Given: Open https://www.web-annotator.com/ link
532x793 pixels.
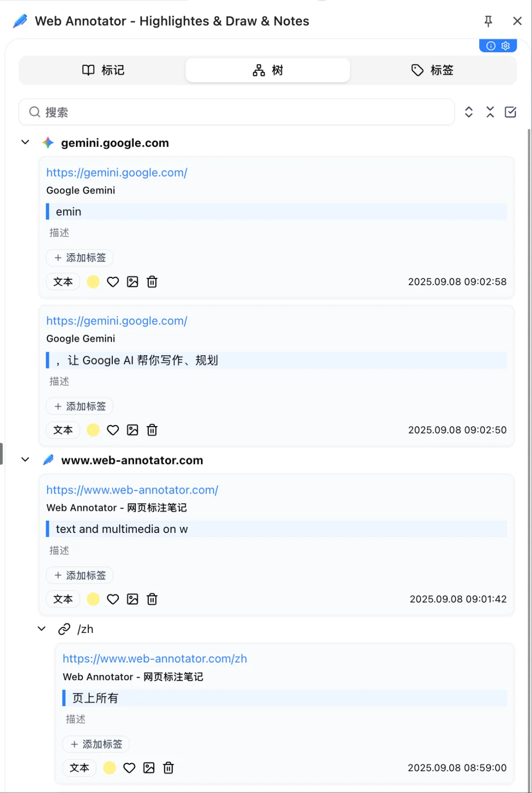Looking at the screenshot, I should pos(132,490).
